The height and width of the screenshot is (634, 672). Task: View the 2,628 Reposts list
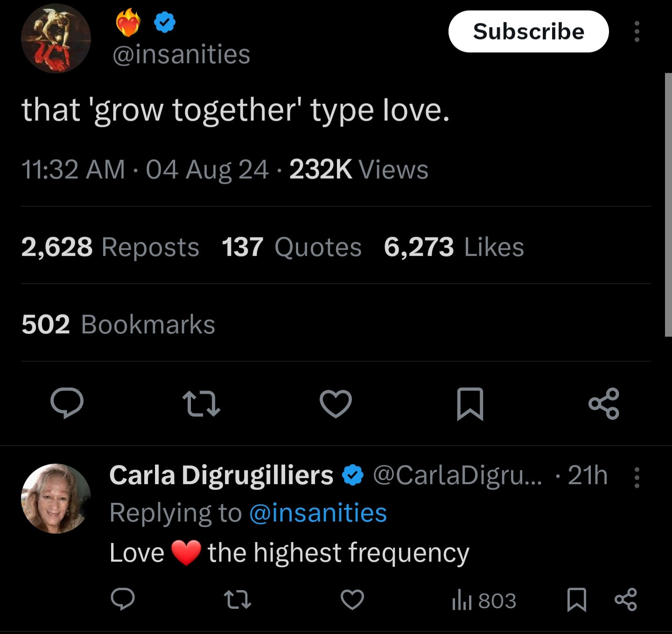click(x=110, y=247)
